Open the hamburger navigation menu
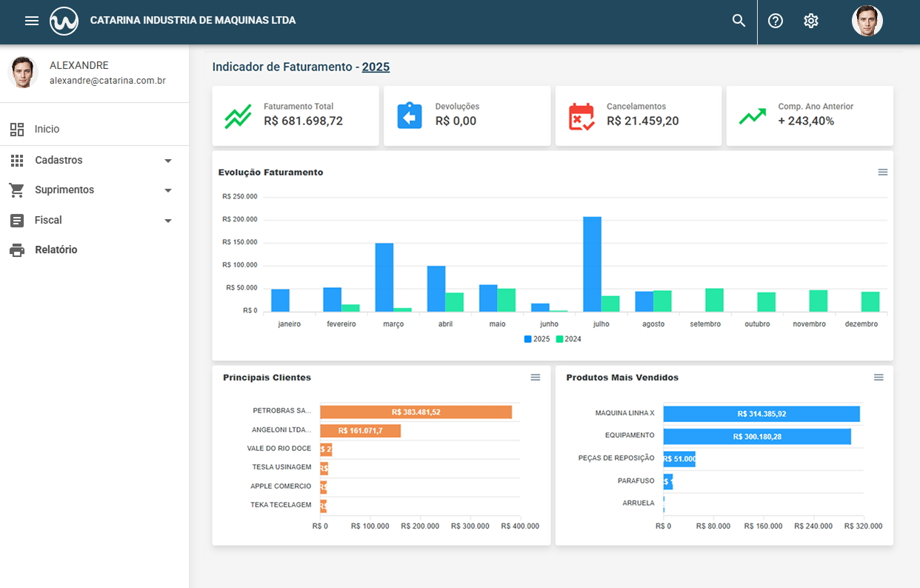920x588 pixels. (32, 21)
